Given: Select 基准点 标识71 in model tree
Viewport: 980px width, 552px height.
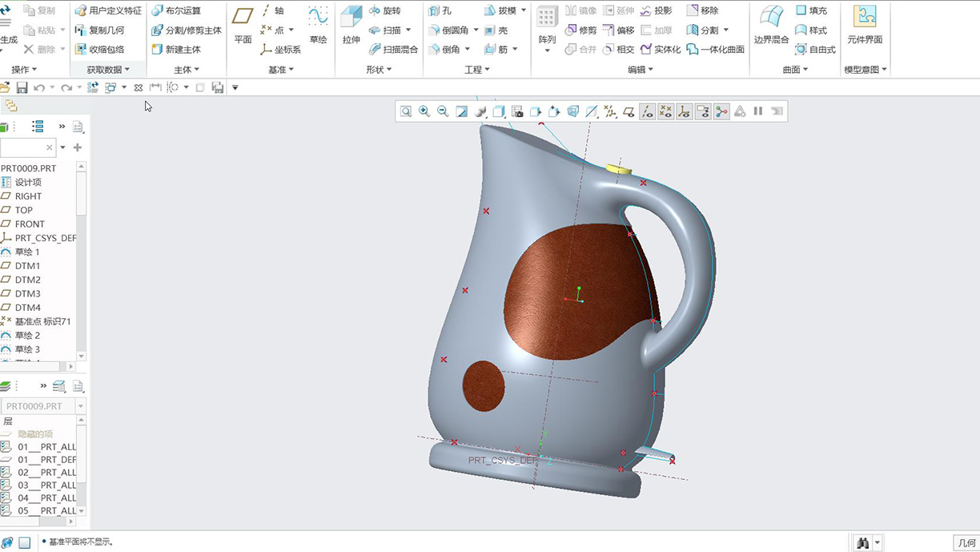Looking at the screenshot, I should [42, 321].
